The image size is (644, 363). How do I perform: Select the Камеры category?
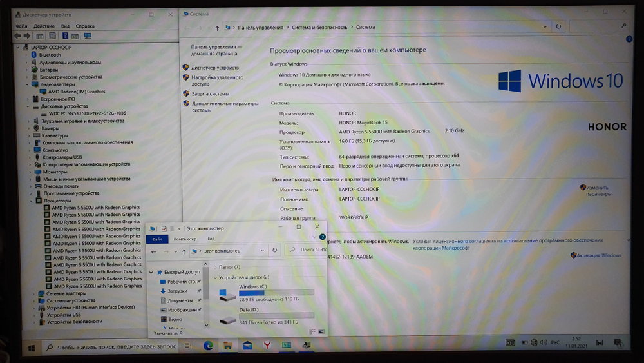[x=50, y=128]
